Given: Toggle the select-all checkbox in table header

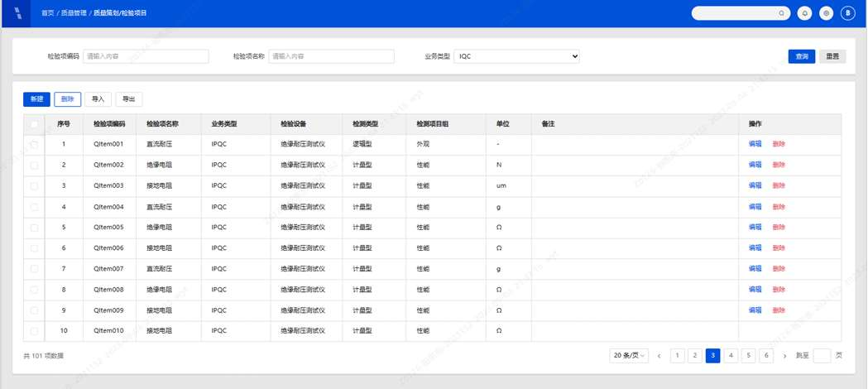Looking at the screenshot, I should coord(34,124).
